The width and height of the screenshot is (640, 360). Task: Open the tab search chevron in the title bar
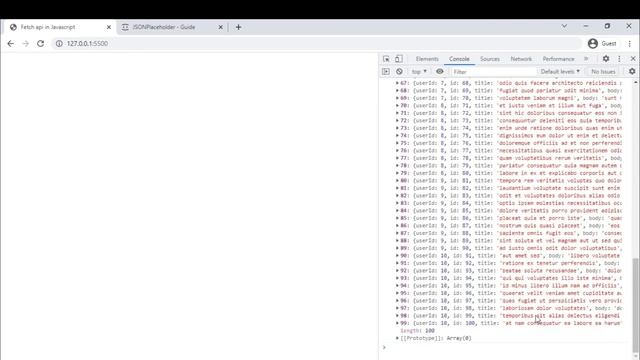pos(564,26)
